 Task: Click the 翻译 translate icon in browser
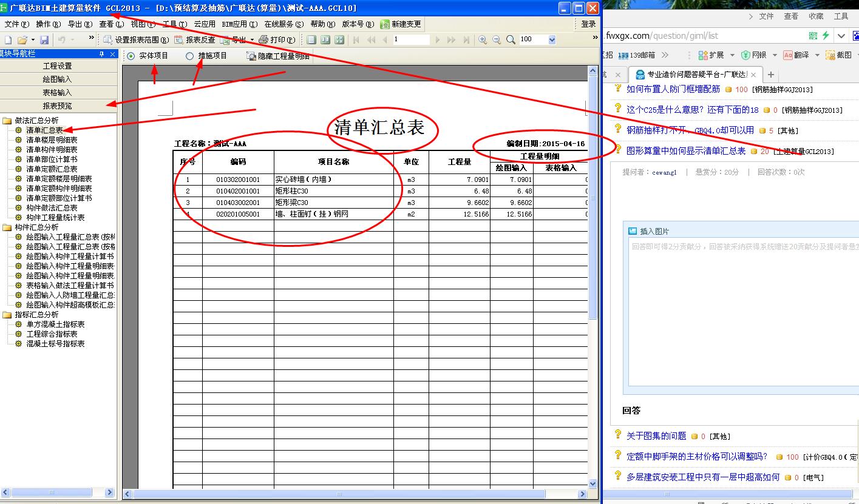tap(788, 55)
